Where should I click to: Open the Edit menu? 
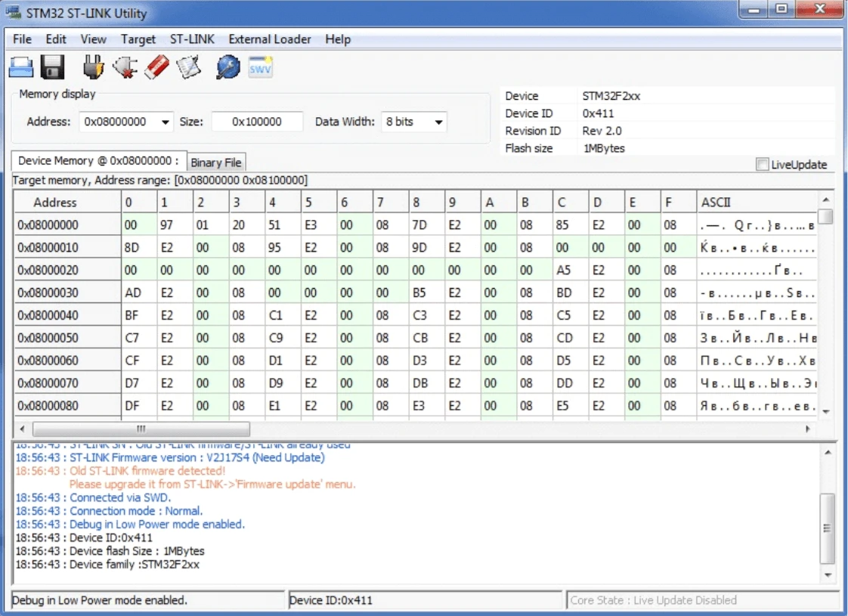point(56,39)
